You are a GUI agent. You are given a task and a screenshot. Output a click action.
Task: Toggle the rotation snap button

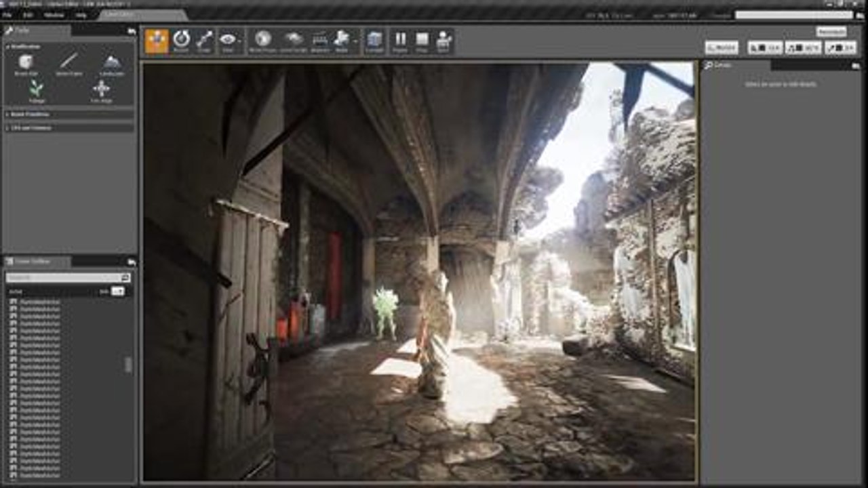(803, 47)
